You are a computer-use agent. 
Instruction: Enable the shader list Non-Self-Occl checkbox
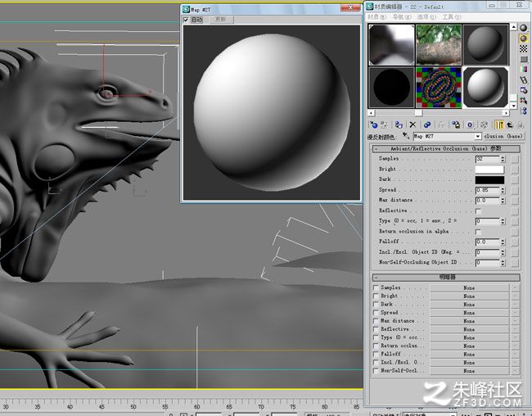pyautogui.click(x=376, y=371)
